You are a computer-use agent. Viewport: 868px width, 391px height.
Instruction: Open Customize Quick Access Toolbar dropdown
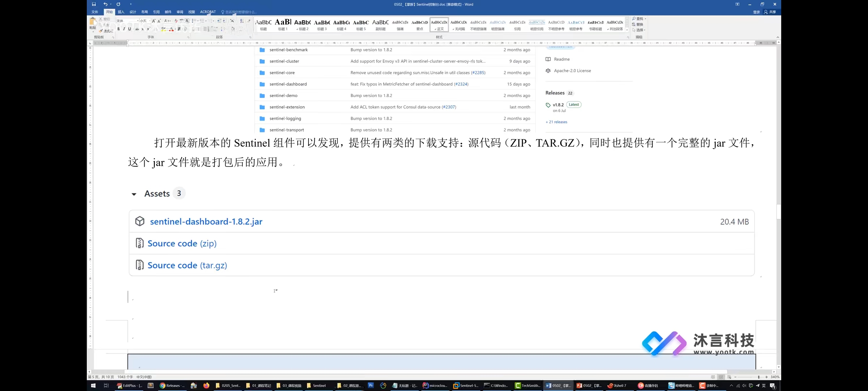[x=131, y=4]
